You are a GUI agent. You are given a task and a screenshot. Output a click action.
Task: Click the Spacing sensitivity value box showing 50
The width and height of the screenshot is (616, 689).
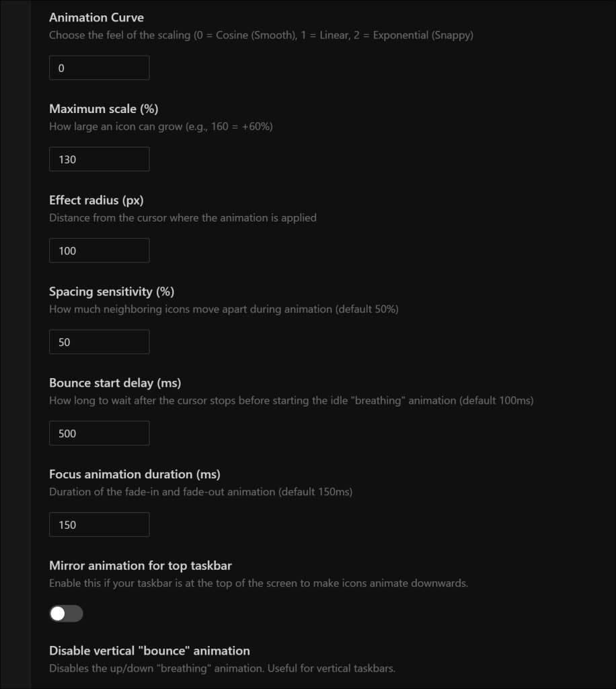99,341
